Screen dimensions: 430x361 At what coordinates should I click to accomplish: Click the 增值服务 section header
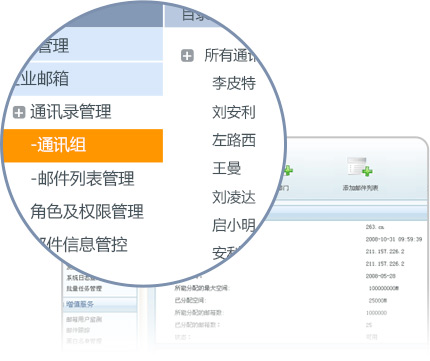(x=80, y=304)
